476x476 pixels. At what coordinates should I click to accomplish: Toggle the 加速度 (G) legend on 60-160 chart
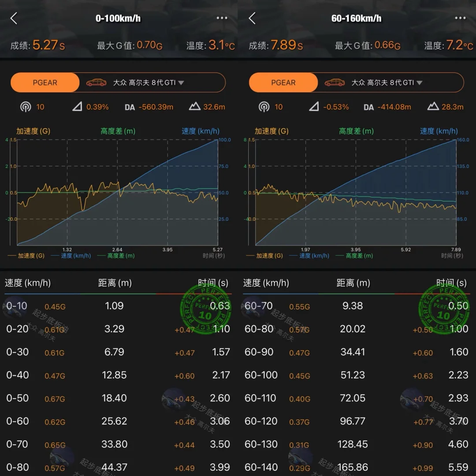(x=264, y=256)
